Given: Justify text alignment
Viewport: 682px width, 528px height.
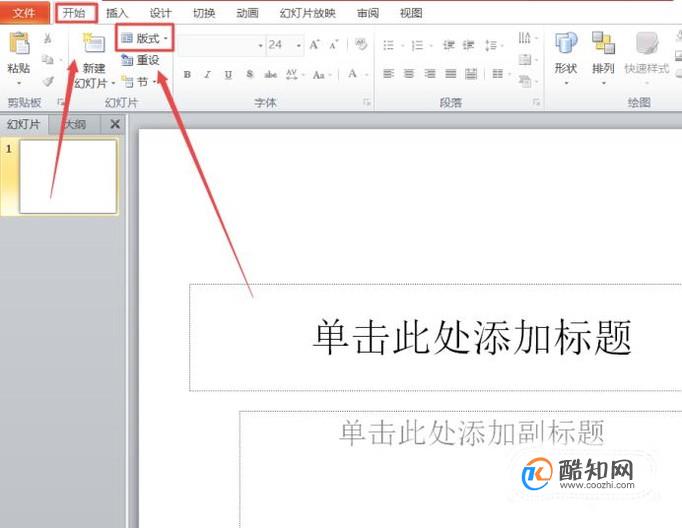Looking at the screenshot, I should (x=451, y=74).
